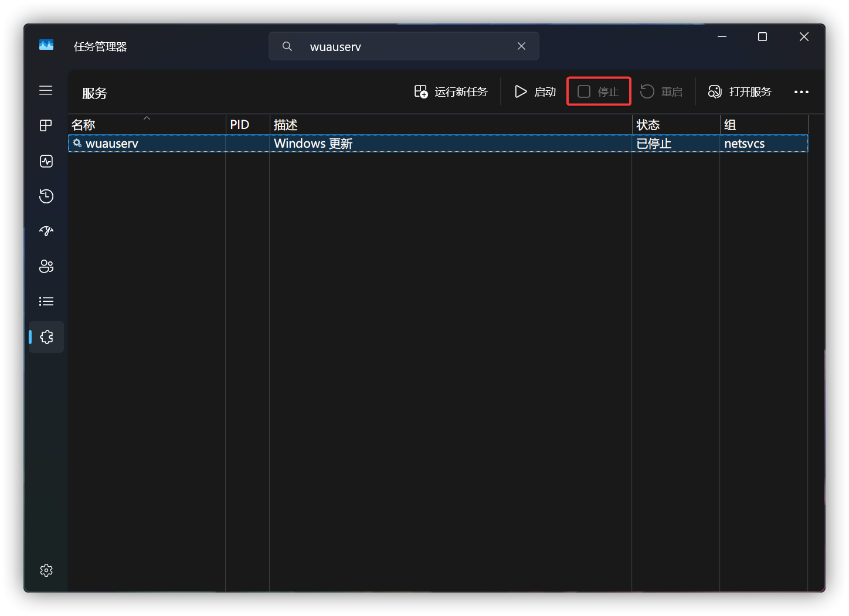This screenshot has height=616, width=849.
Task: Maximize the Task Manager window
Action: [x=762, y=37]
